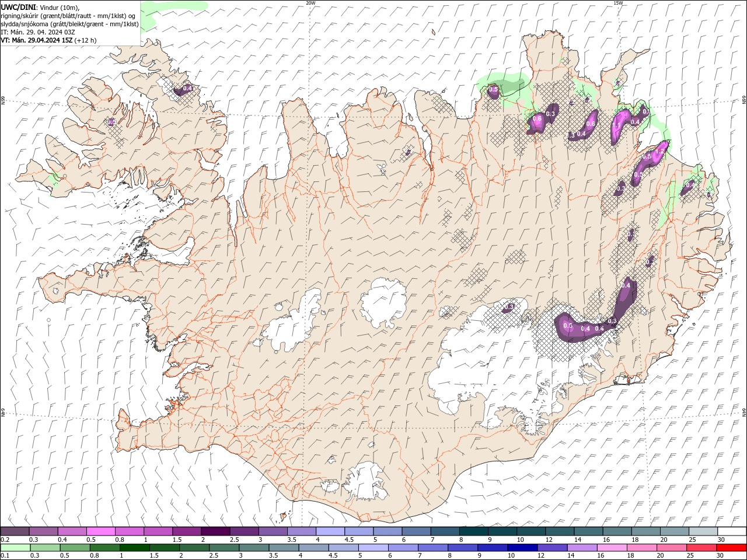Click the crimson rain swatch between 25 and 30
The image size is (747, 560).
pyautogui.click(x=700, y=548)
